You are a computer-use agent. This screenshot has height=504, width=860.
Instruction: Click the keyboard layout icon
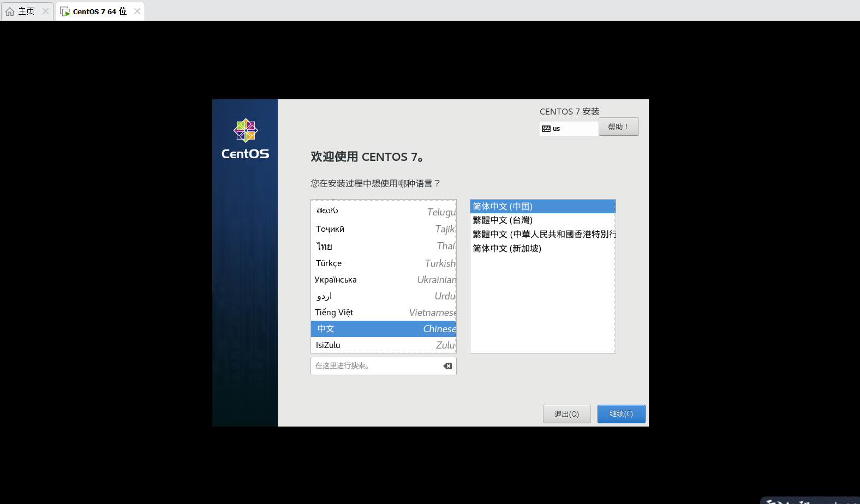click(546, 129)
